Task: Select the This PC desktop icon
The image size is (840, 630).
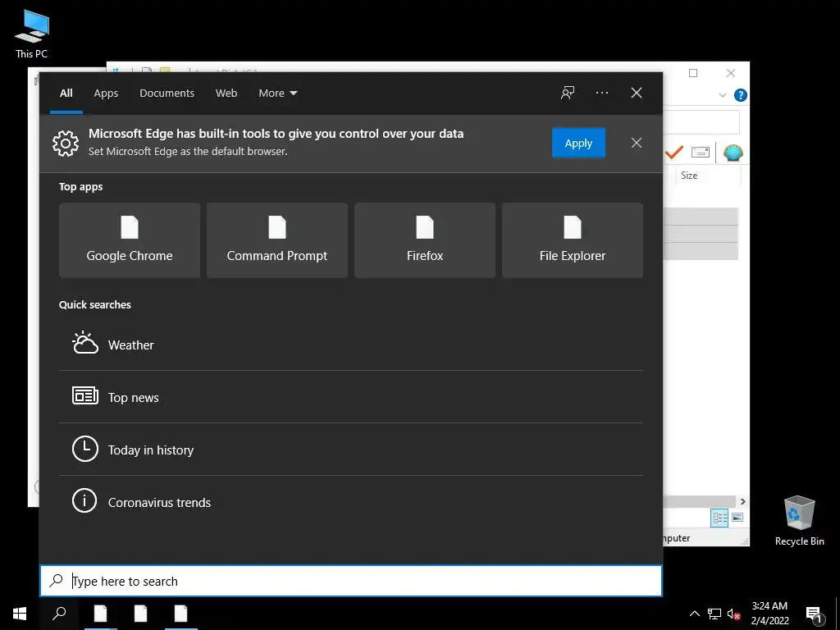Action: [32, 34]
